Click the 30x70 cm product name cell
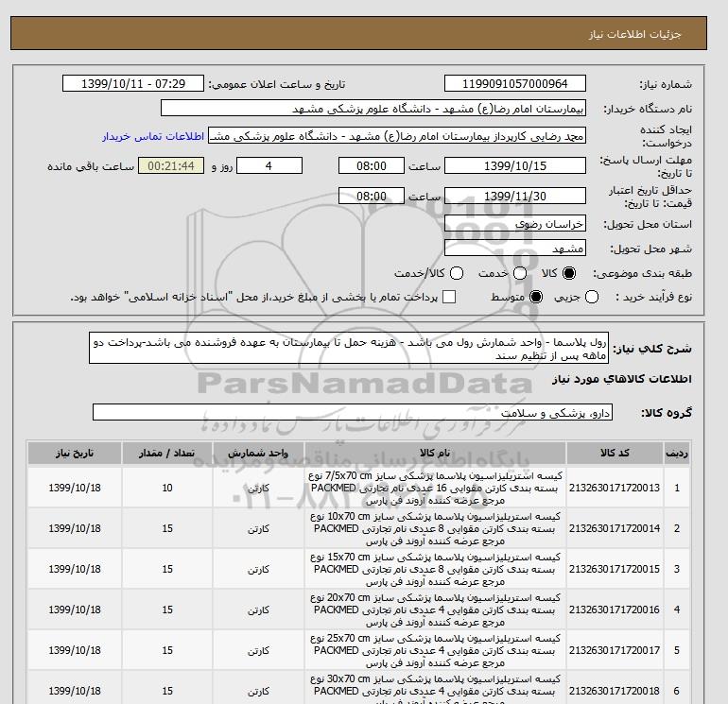The height and width of the screenshot is (704, 728). click(435, 688)
